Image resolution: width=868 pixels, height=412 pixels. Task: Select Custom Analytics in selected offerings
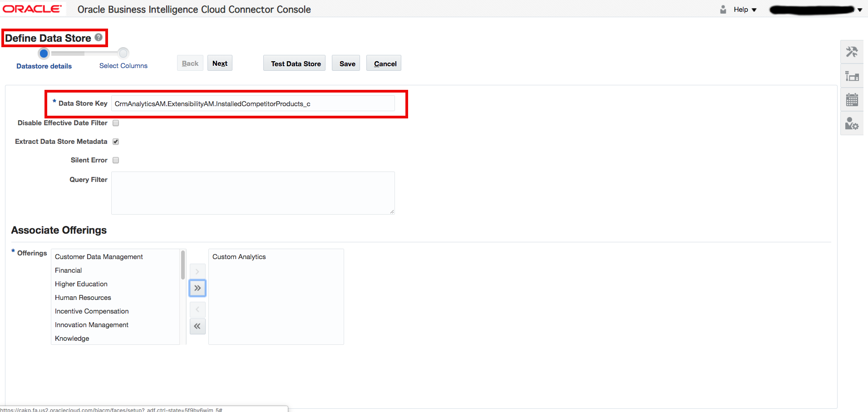[239, 257]
